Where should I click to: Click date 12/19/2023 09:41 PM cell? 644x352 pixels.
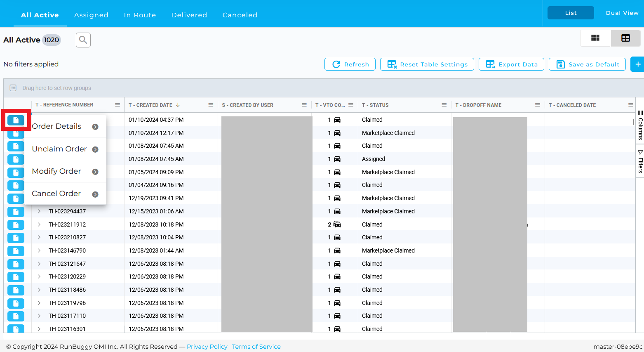pyautogui.click(x=156, y=198)
